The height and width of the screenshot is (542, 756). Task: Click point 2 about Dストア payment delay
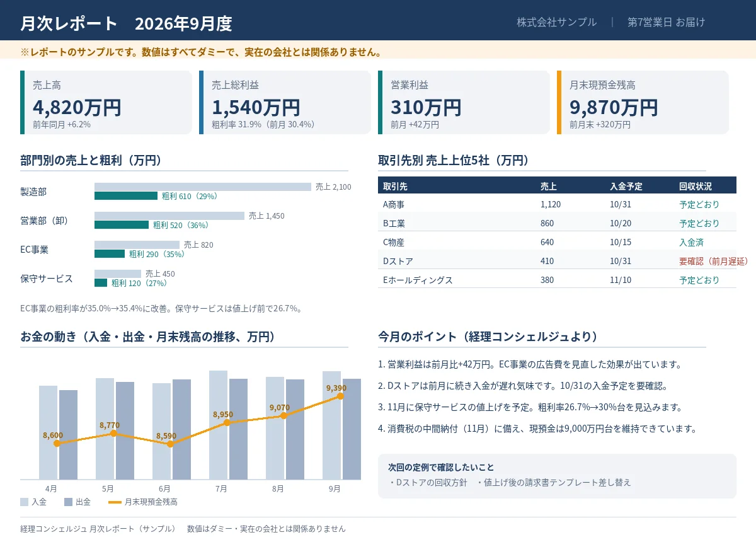(523, 386)
